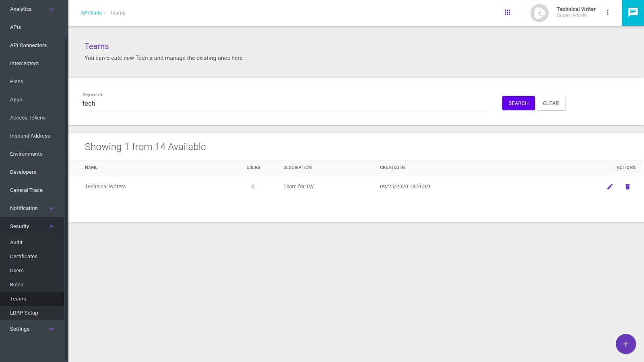Navigate to the Certificates page

point(24,257)
